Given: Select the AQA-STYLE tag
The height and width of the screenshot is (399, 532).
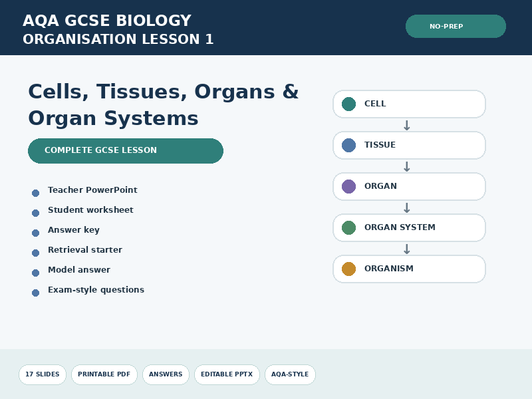Looking at the screenshot, I should click(x=290, y=374).
